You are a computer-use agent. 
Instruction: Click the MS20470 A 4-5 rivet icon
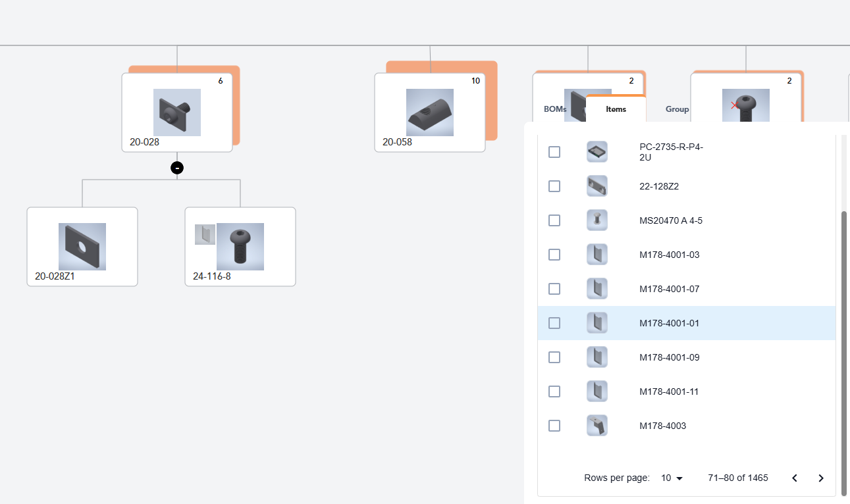click(597, 220)
